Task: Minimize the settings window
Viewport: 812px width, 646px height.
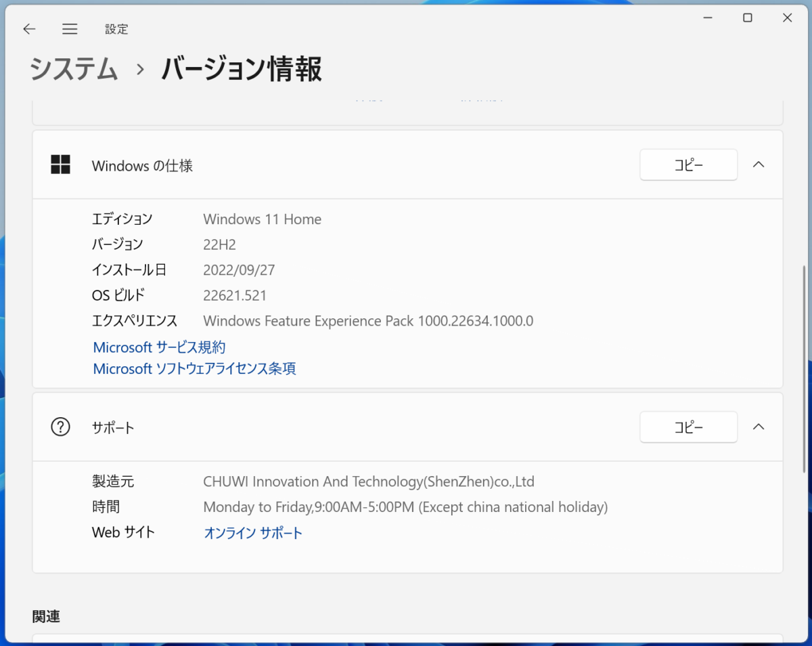Action: [x=707, y=18]
